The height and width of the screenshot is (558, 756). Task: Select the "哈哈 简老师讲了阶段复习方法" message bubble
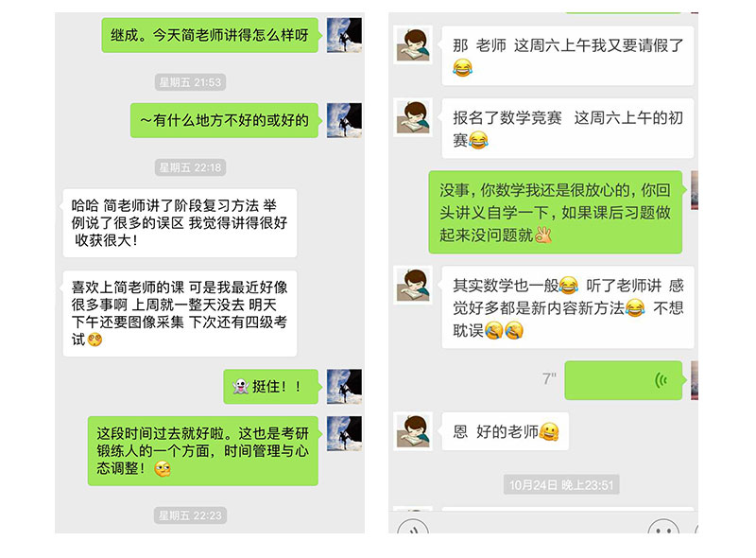click(180, 222)
